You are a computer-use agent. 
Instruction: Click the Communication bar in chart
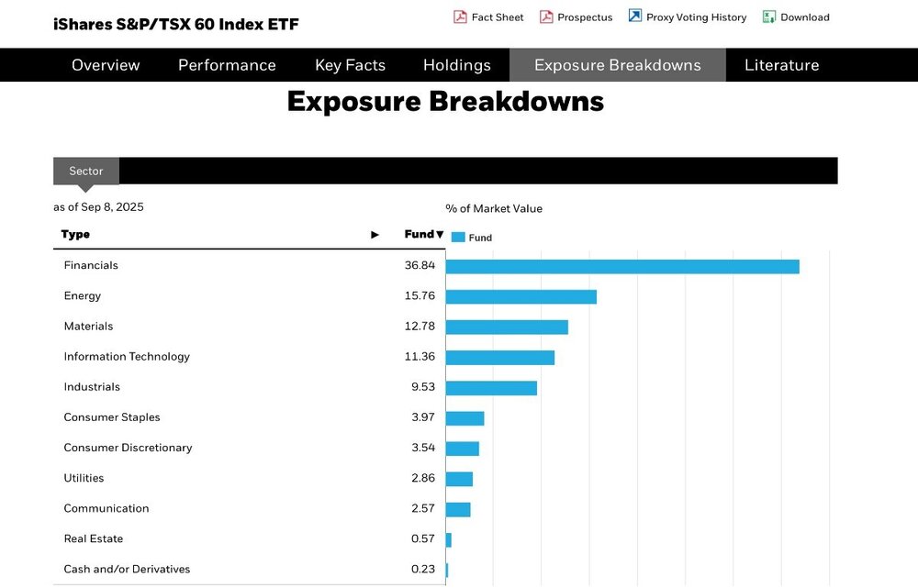458,510
